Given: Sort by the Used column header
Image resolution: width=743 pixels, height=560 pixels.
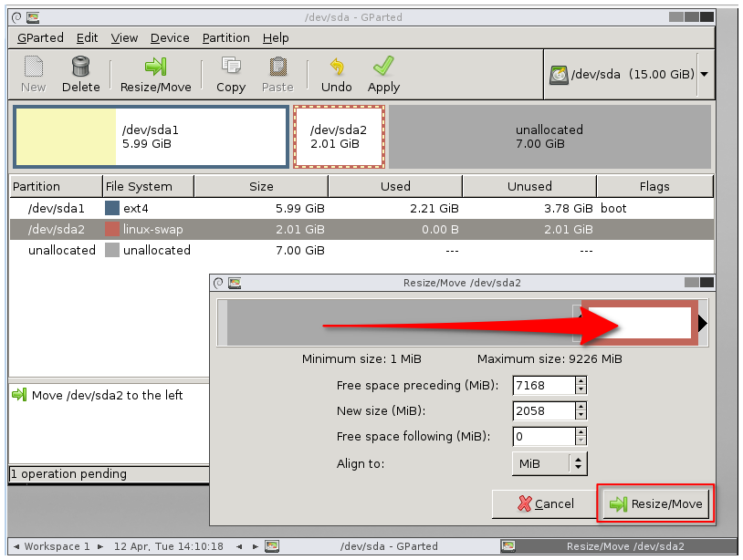Looking at the screenshot, I should pyautogui.click(x=395, y=186).
